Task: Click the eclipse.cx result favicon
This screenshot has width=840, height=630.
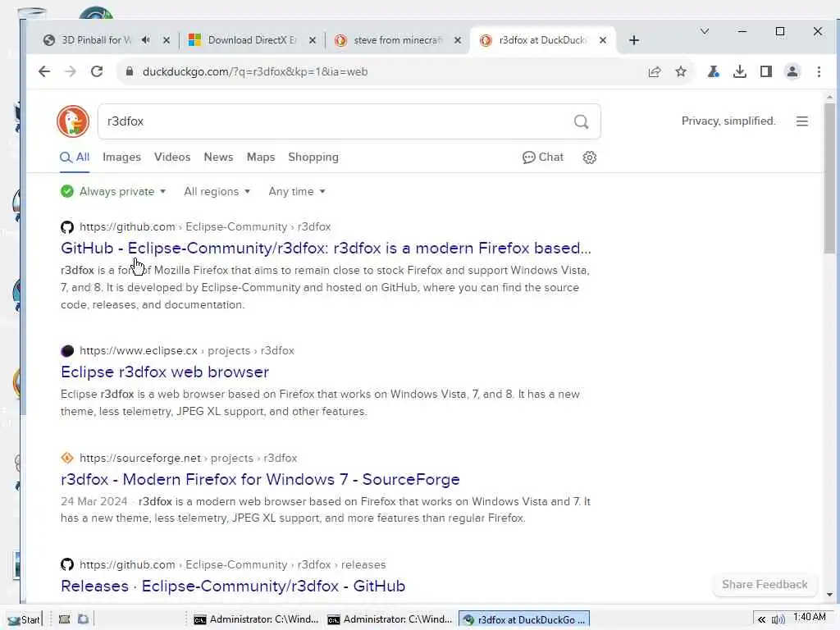Action: (x=67, y=350)
